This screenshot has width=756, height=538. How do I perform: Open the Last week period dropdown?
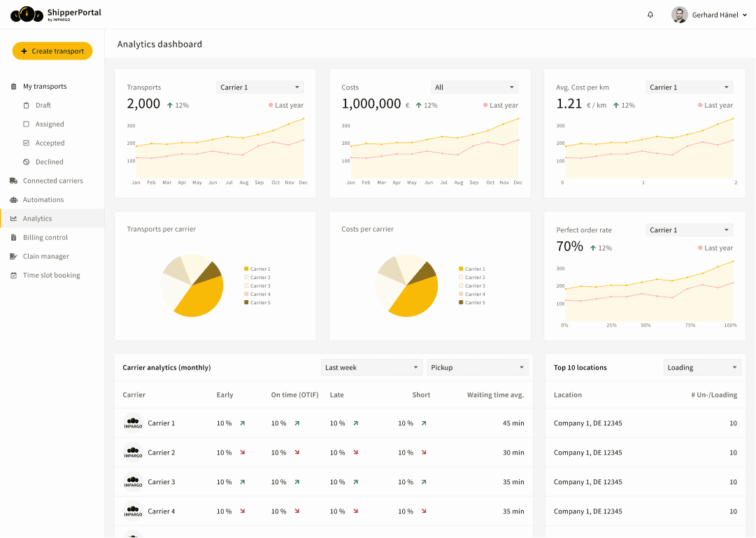point(370,367)
